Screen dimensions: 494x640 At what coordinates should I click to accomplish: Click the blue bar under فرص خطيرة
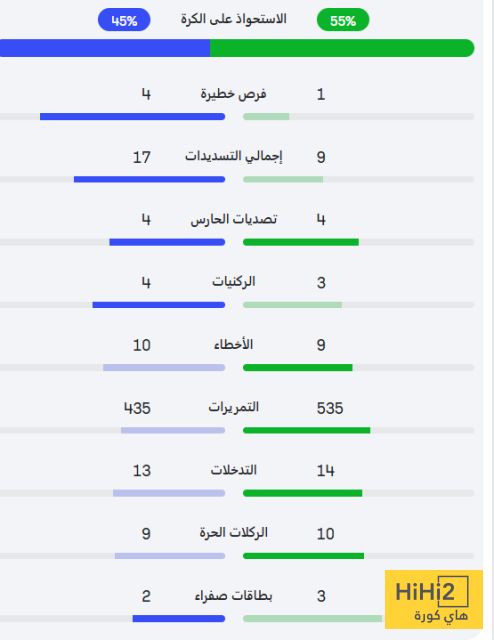[x=132, y=117]
